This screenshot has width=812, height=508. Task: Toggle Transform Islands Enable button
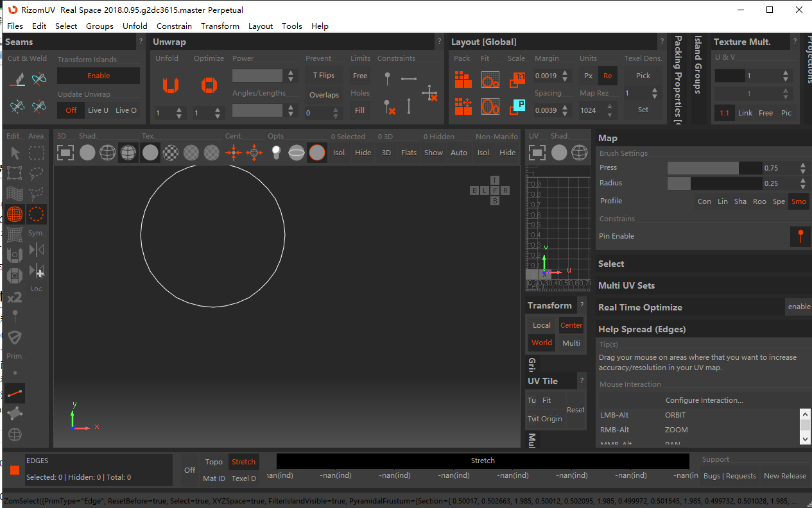point(98,76)
